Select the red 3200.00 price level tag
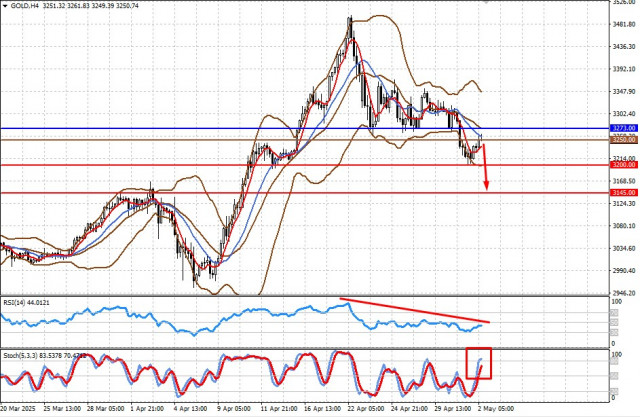This screenshot has width=640, height=417. coord(624,165)
